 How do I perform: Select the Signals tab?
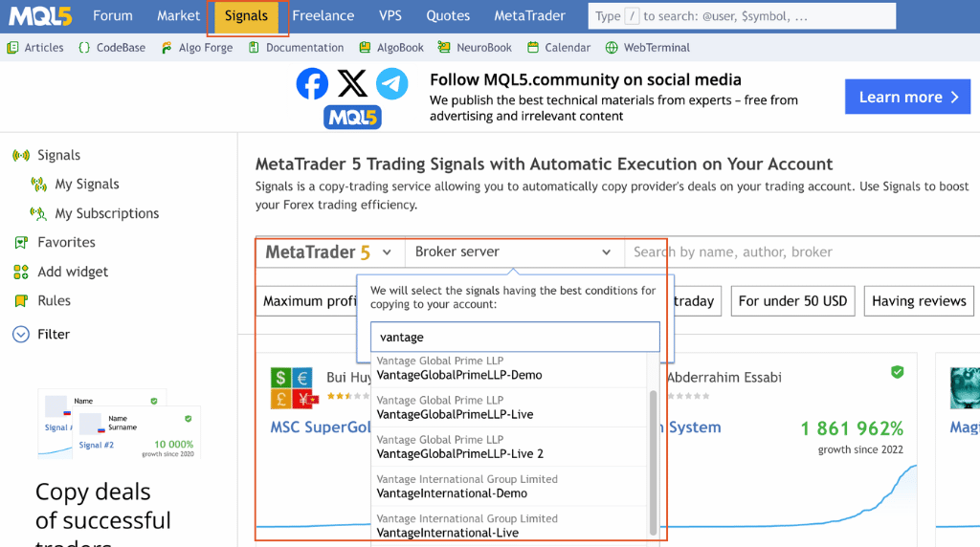[x=246, y=16]
